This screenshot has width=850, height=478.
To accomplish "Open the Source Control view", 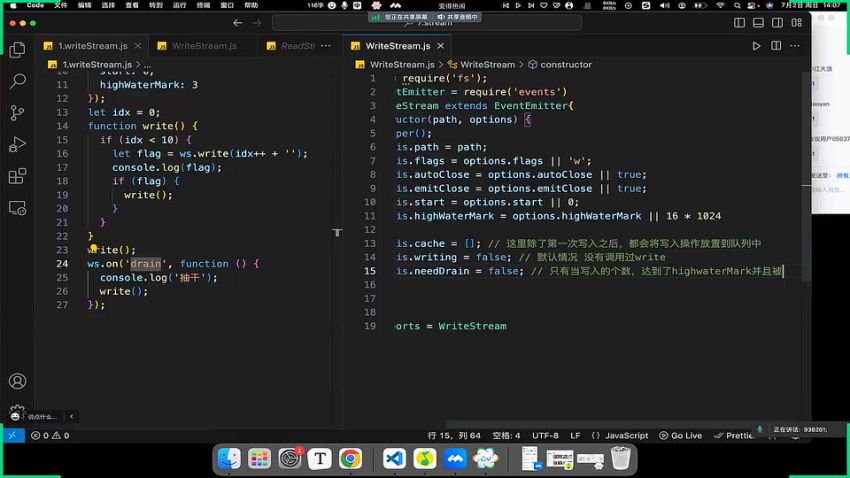I will point(17,113).
